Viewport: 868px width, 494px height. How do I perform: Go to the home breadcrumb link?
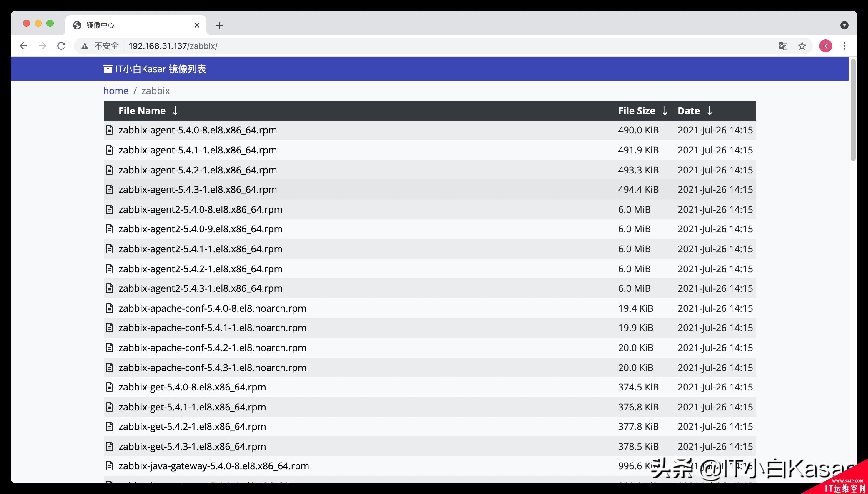pyautogui.click(x=116, y=91)
